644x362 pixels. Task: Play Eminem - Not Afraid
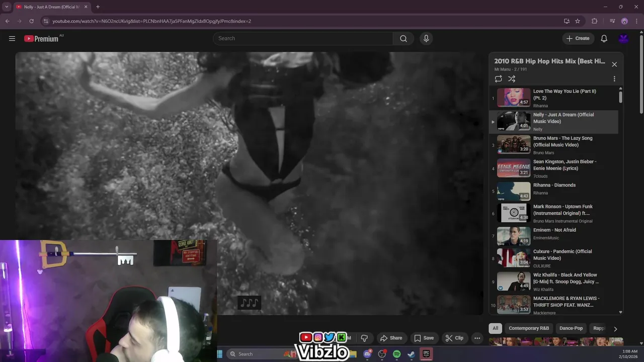coord(553,236)
